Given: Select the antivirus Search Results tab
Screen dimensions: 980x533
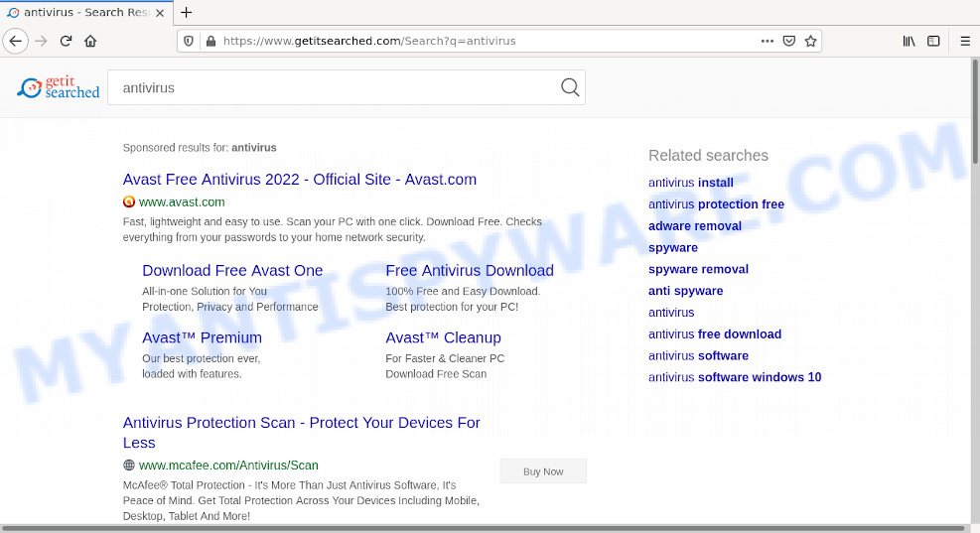Looking at the screenshot, I should click(85, 13).
